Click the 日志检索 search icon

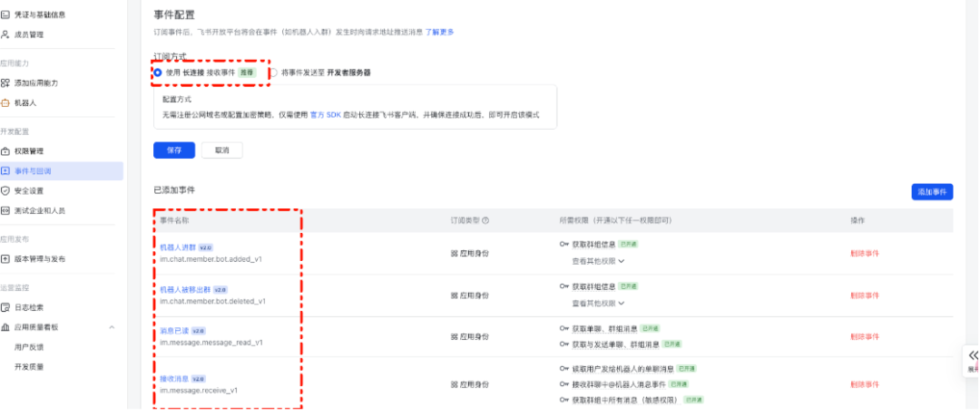5,307
